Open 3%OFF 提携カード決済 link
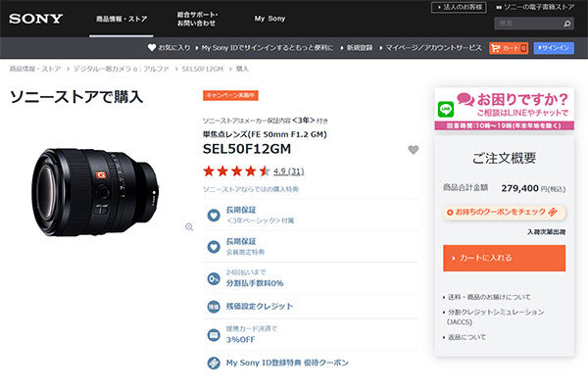 pos(251,334)
